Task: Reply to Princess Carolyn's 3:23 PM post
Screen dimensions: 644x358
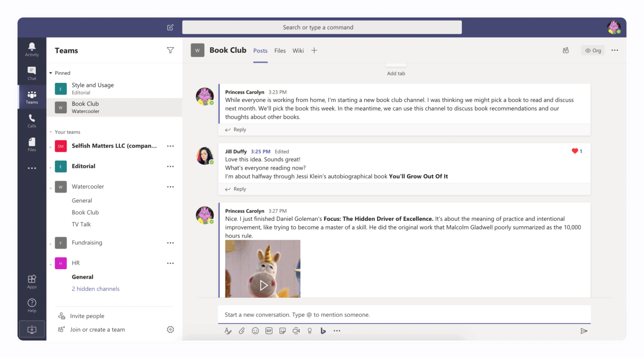Action: tap(236, 130)
